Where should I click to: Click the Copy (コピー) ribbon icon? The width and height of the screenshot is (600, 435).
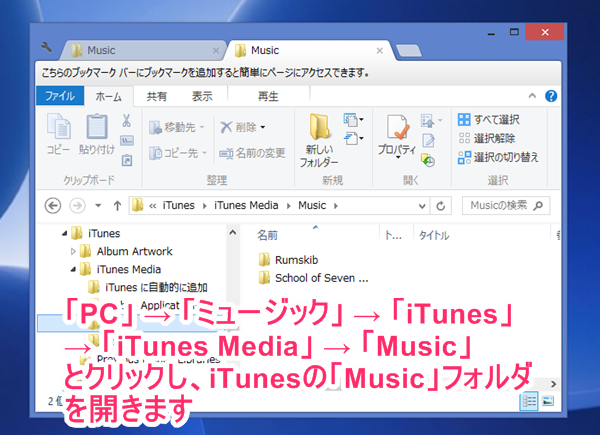click(x=58, y=126)
